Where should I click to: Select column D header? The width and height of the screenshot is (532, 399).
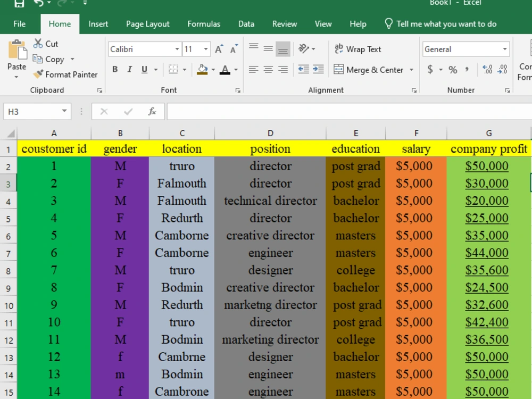click(270, 134)
